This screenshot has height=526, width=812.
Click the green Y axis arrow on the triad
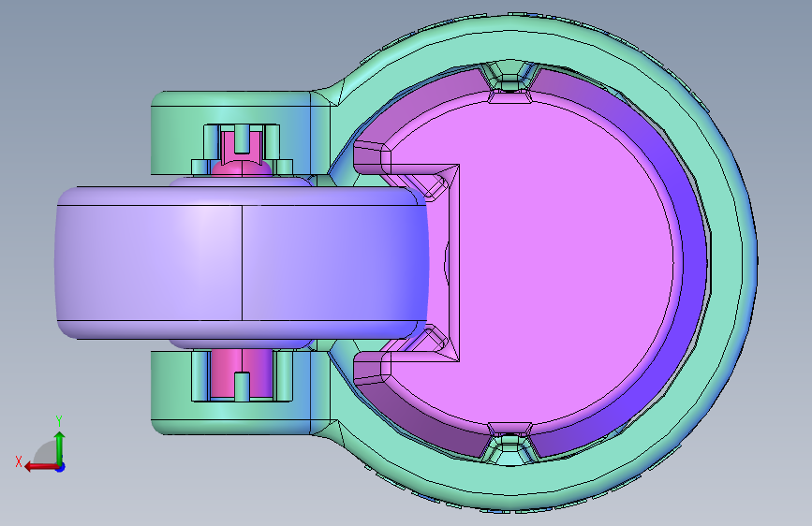click(60, 447)
